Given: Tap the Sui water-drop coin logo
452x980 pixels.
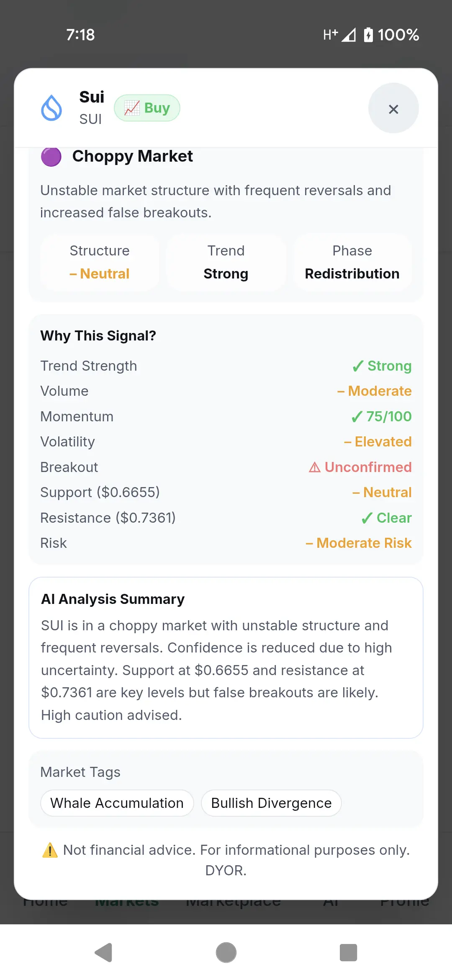Looking at the screenshot, I should [51, 108].
